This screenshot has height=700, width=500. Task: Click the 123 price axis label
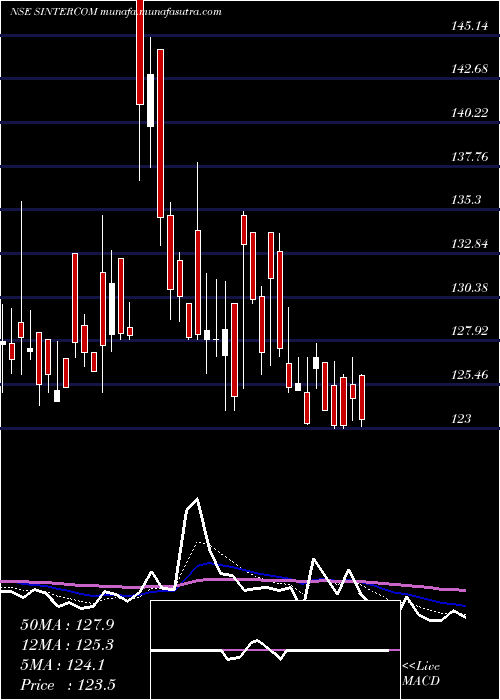point(461,418)
